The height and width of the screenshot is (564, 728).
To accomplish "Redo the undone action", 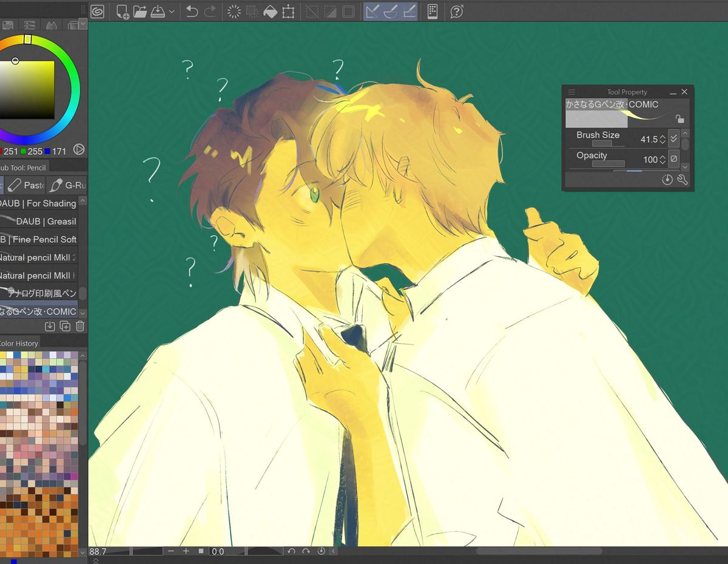I will (210, 11).
